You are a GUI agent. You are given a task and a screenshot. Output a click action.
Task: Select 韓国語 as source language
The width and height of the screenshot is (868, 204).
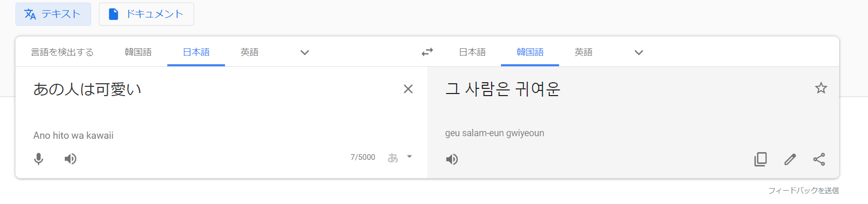point(138,52)
